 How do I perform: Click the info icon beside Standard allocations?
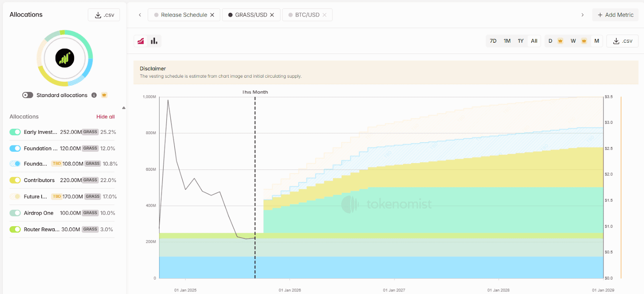[94, 95]
